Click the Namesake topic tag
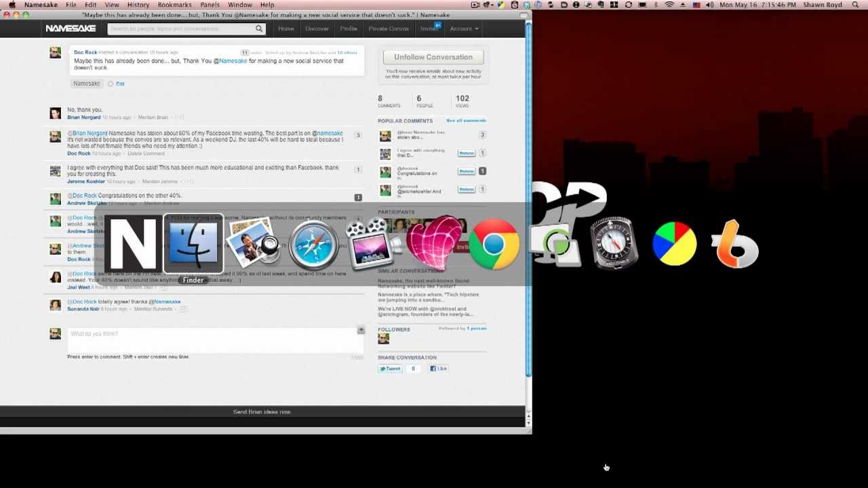Image resolution: width=868 pixels, height=488 pixels. click(x=86, y=83)
